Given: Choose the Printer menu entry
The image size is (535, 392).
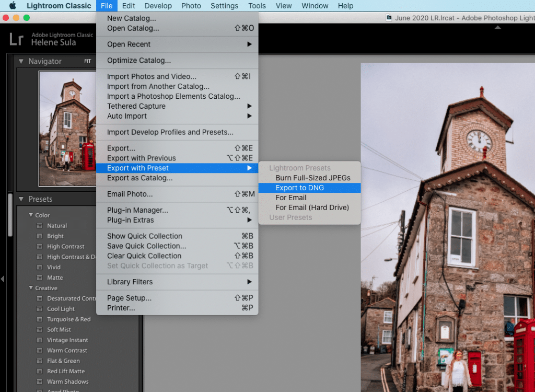Looking at the screenshot, I should click(x=177, y=308).
